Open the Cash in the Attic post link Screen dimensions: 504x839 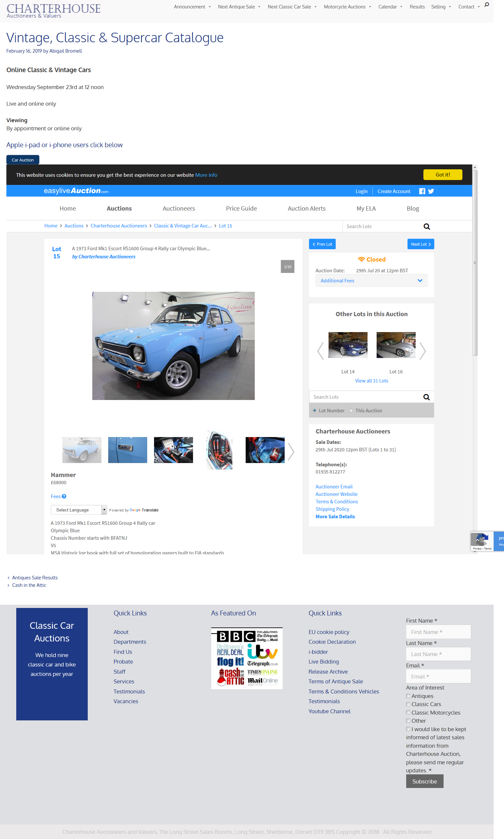tap(29, 585)
